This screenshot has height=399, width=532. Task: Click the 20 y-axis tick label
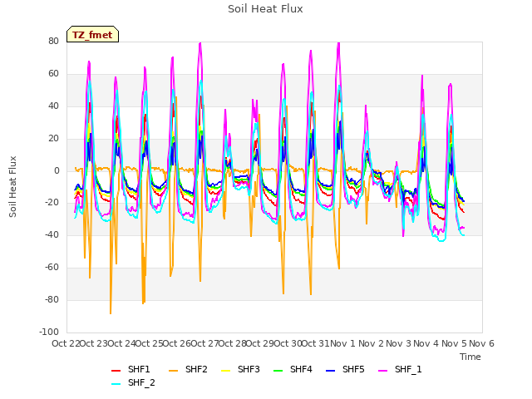point(53,139)
